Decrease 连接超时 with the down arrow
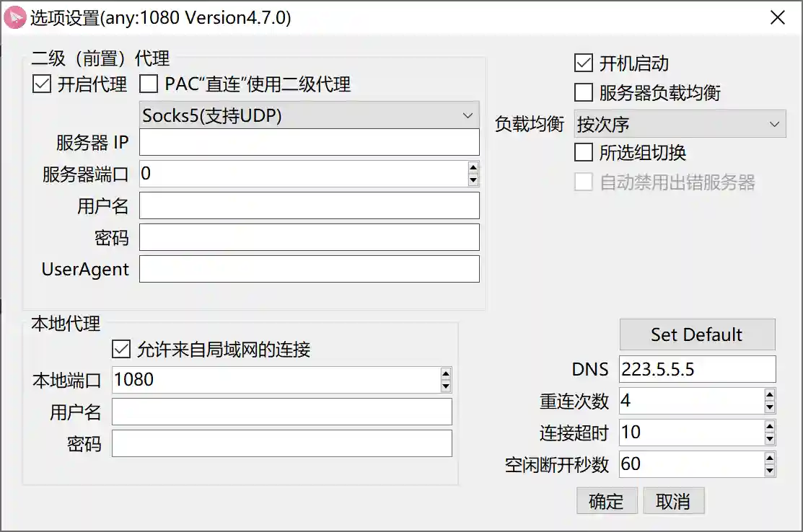This screenshot has height=532, width=803. click(x=770, y=438)
